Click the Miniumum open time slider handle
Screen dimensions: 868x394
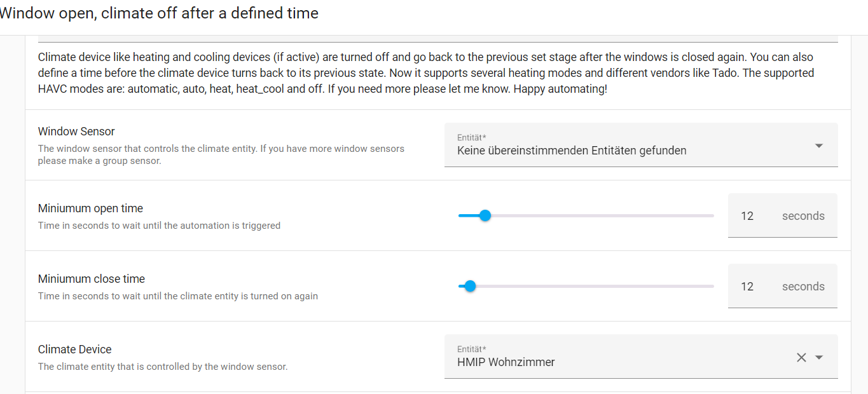coord(485,215)
